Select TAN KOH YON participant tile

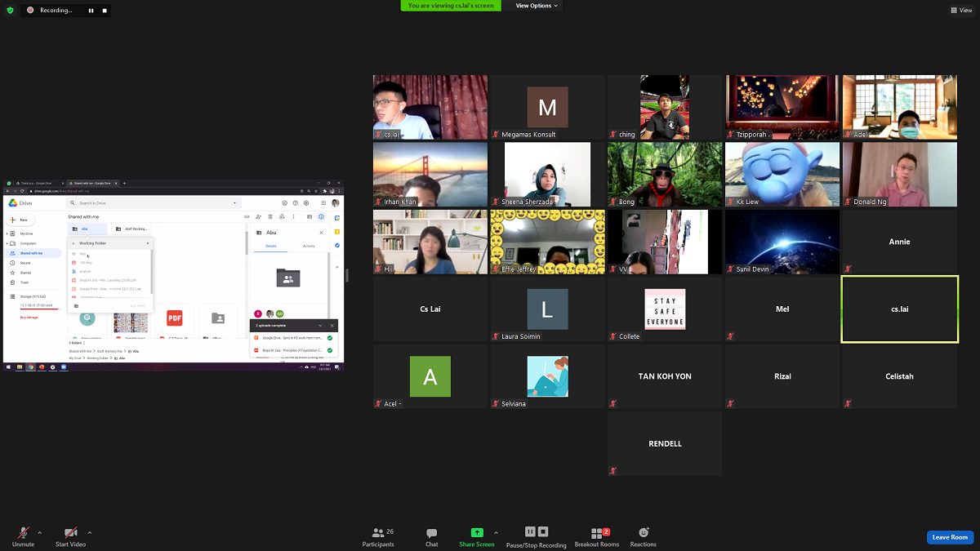click(x=665, y=376)
